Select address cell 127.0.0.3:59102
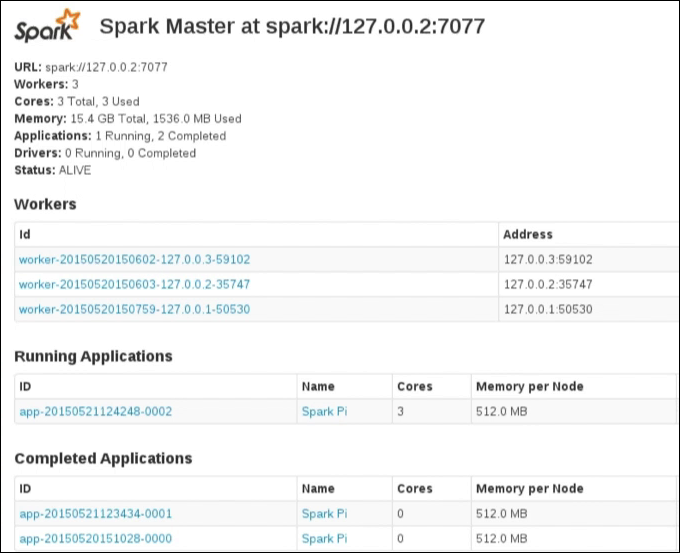This screenshot has height=553, width=680. [548, 259]
